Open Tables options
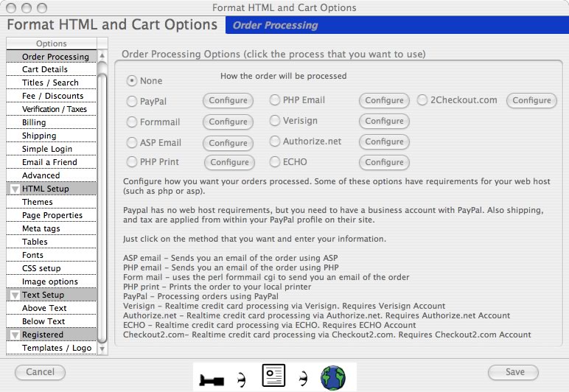 (x=52, y=242)
